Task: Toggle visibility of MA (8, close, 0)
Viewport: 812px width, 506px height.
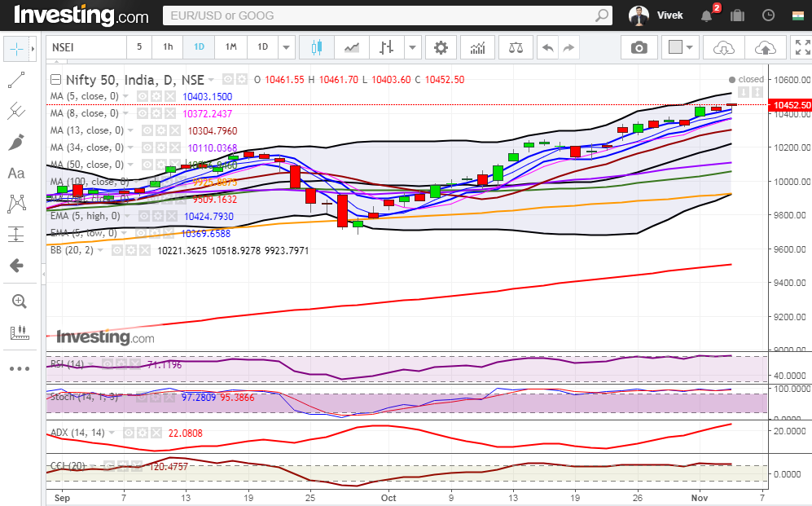Action: tap(143, 113)
